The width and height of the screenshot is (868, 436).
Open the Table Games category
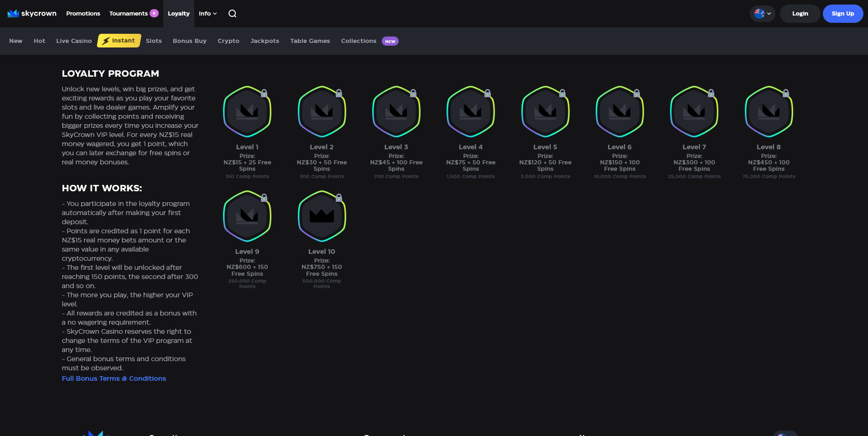click(x=310, y=41)
